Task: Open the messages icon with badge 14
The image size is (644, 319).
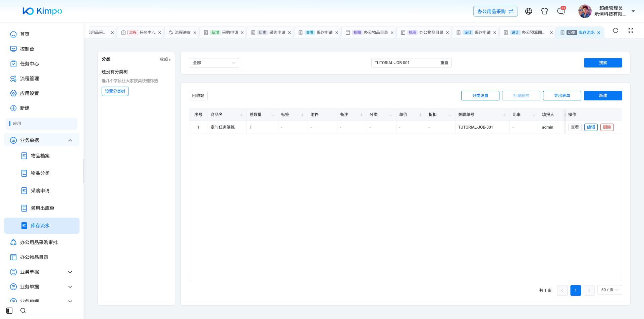Action: pos(561,11)
